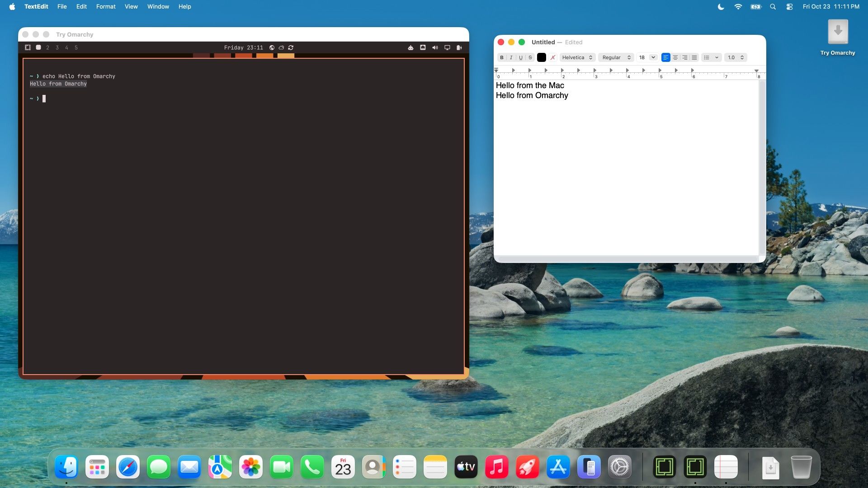The width and height of the screenshot is (868, 488).
Task: Select right text alignment
Action: (x=685, y=57)
